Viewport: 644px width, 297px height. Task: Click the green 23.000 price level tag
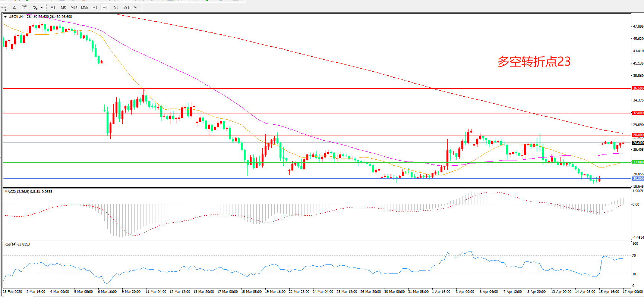point(638,162)
